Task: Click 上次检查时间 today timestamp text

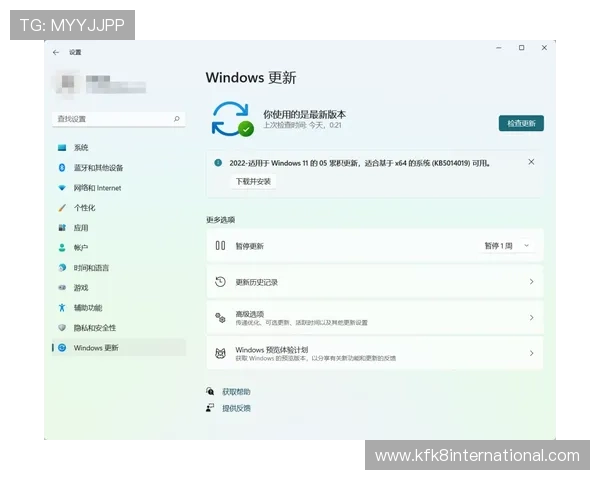Action: pos(302,125)
